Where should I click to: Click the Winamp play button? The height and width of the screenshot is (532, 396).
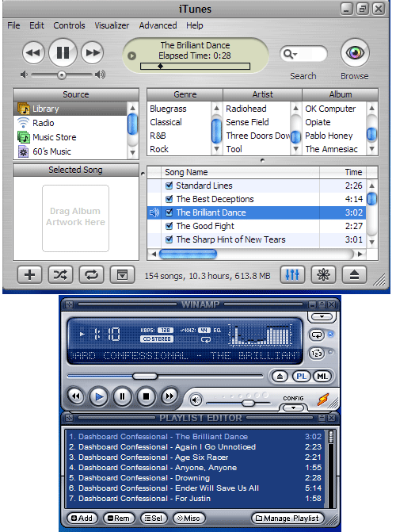click(99, 396)
